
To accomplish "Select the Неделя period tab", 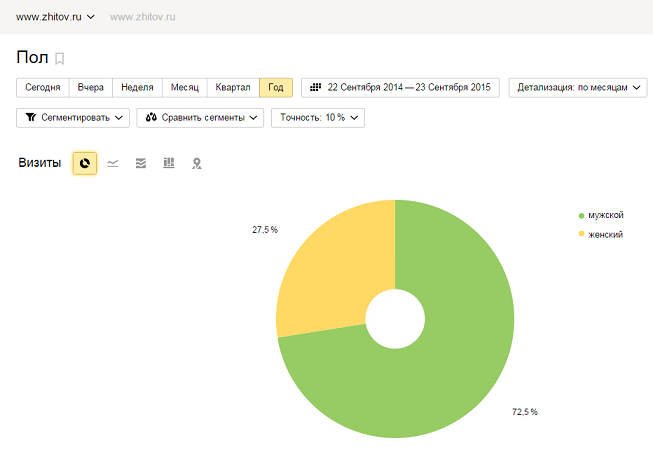I will [x=137, y=88].
